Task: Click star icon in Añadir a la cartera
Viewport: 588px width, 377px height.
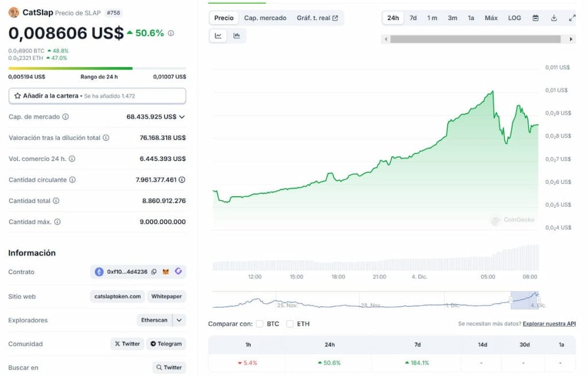Action: (17, 96)
